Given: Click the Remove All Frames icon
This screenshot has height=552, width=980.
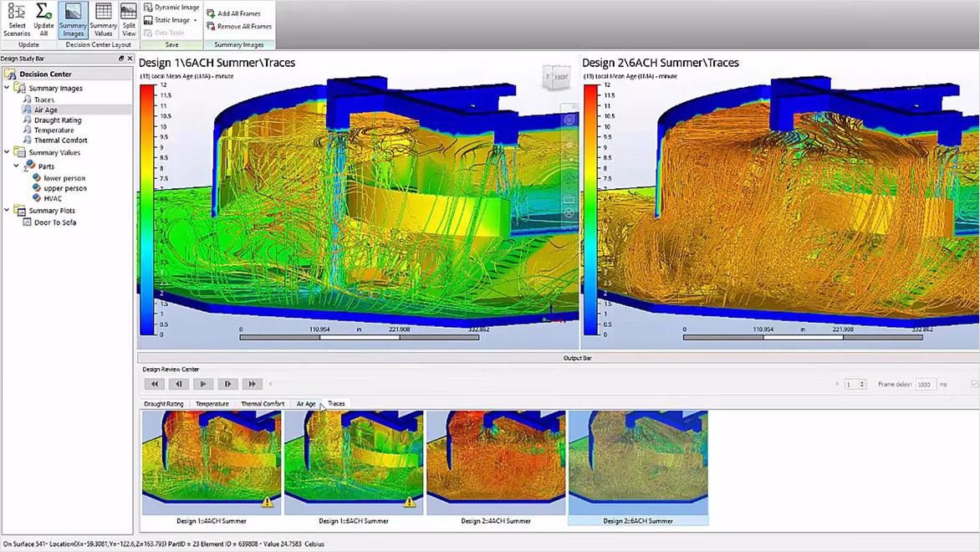Looking at the screenshot, I should click(x=238, y=26).
